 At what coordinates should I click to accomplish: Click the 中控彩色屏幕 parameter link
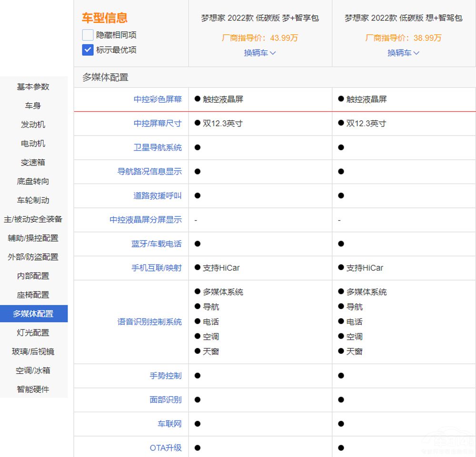coord(158,99)
